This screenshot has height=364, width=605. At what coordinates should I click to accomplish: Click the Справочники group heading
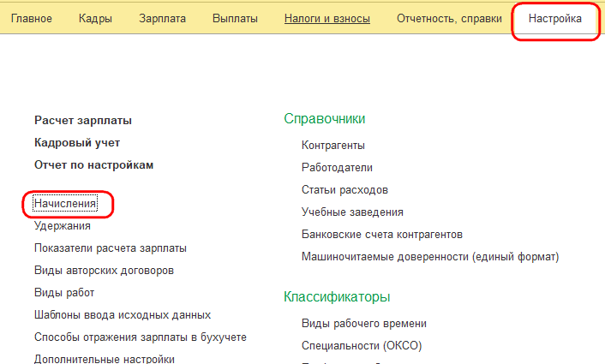pos(325,119)
